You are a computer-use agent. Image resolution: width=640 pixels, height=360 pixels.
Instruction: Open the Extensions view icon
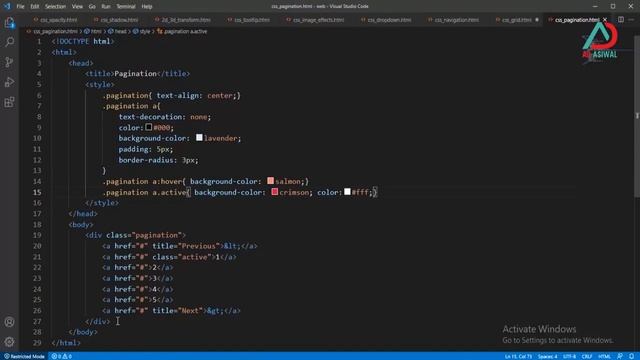(x=9, y=102)
